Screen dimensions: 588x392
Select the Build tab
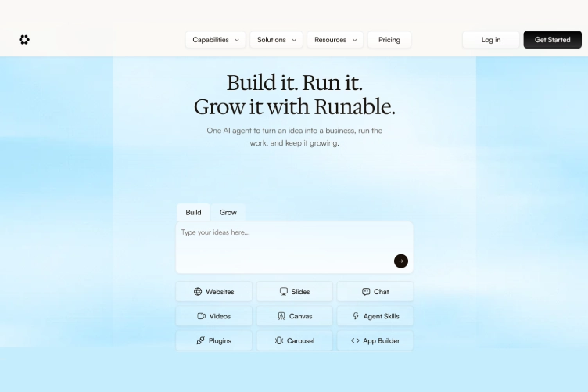pyautogui.click(x=193, y=212)
